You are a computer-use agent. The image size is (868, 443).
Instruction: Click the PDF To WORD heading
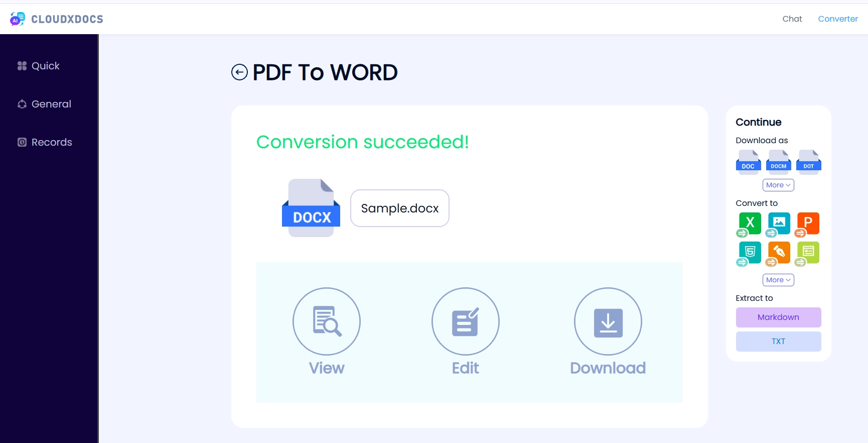[325, 72]
